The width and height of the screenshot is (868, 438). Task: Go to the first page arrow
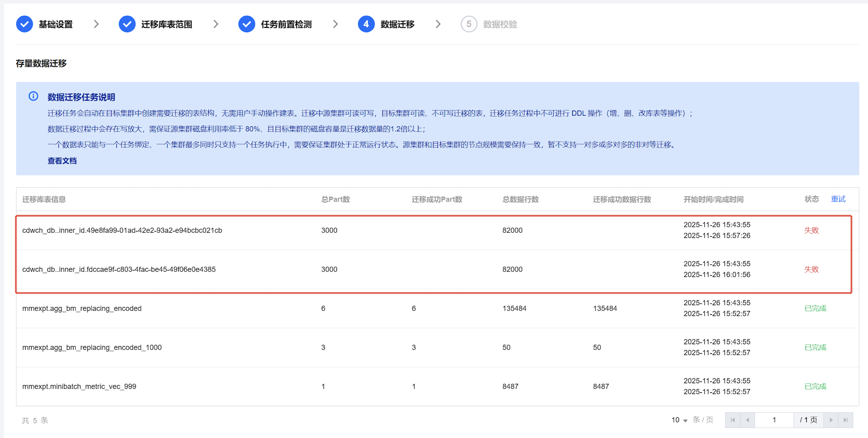pos(733,420)
